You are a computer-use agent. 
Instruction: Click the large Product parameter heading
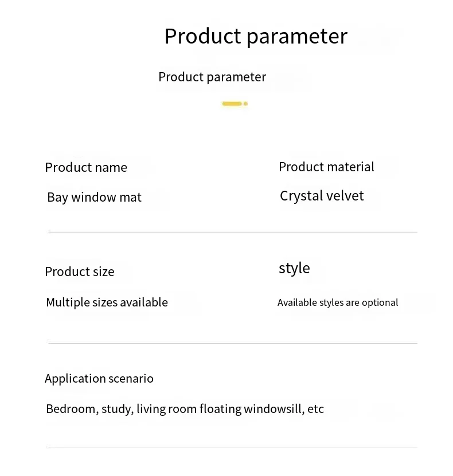(256, 37)
